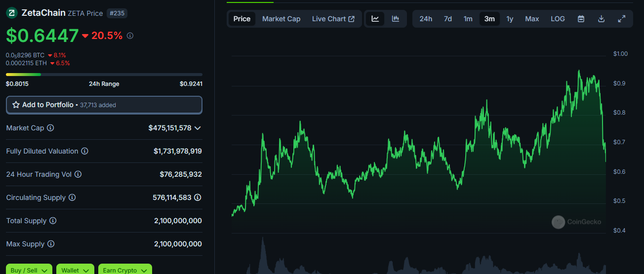
Task: Switch to candlestick chart view icon
Action: pyautogui.click(x=396, y=19)
